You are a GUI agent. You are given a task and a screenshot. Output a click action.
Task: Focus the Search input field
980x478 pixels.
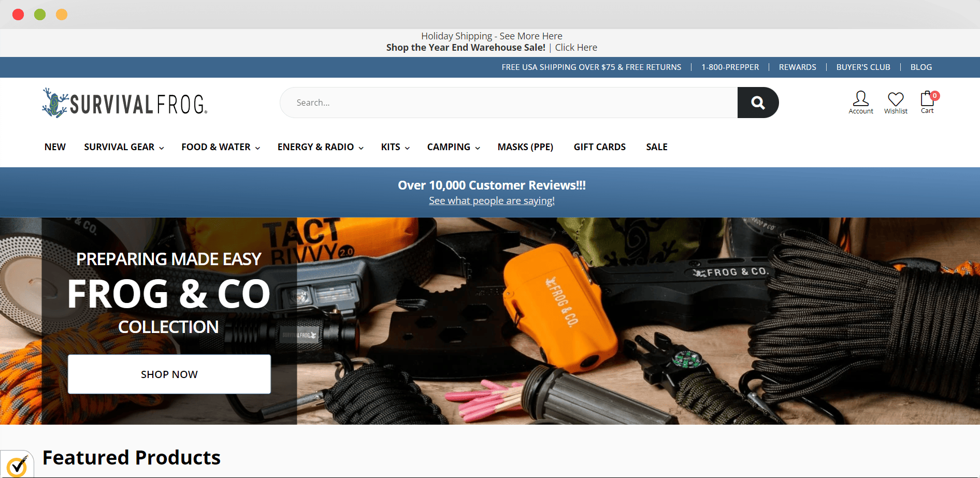coord(509,103)
